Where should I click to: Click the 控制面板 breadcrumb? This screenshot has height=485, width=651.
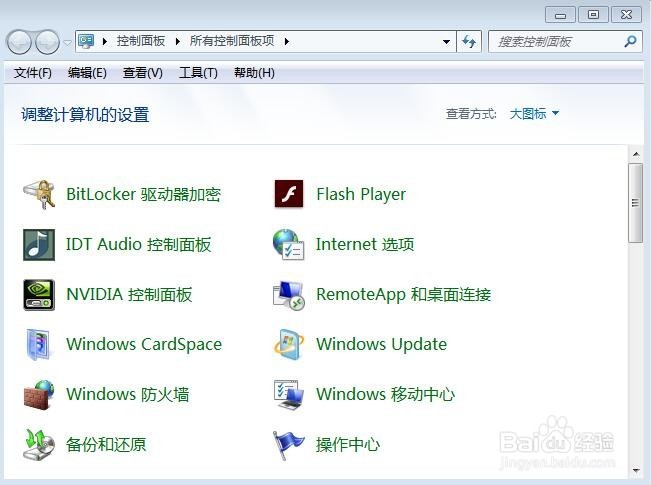pos(141,41)
